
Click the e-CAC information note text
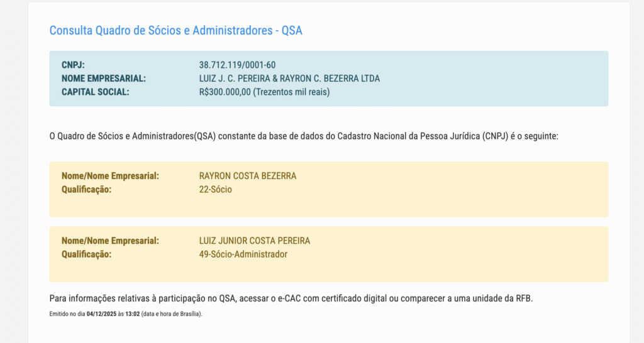point(291,298)
